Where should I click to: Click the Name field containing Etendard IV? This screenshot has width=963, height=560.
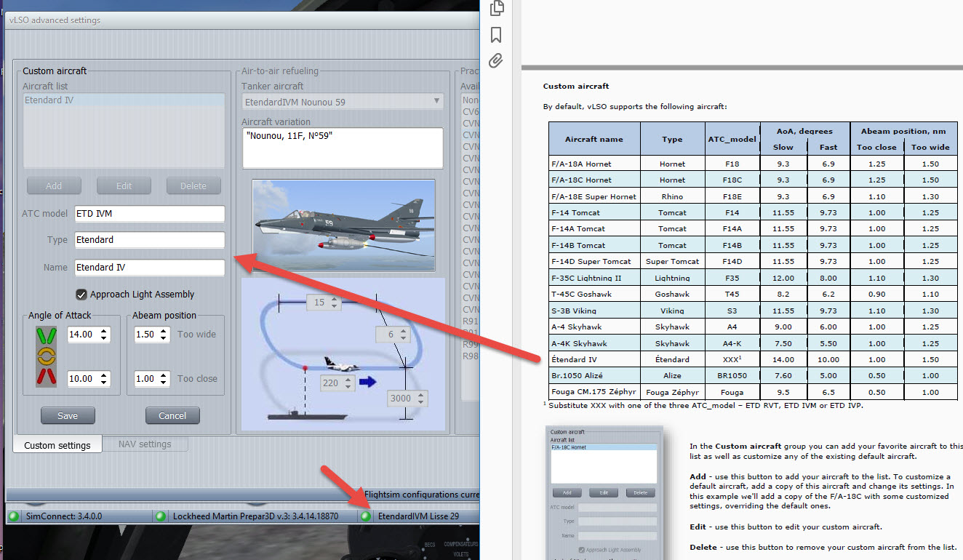tap(149, 268)
